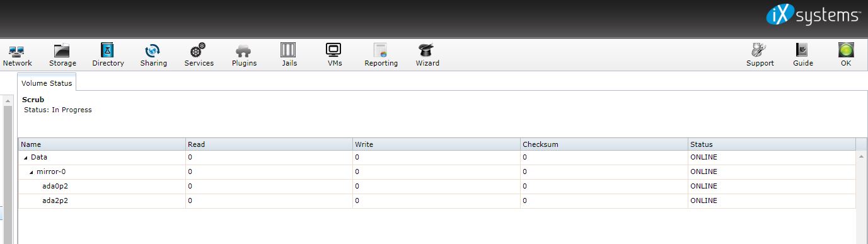Click the Read column header
This screenshot has width=868, height=244.
[x=270, y=144]
